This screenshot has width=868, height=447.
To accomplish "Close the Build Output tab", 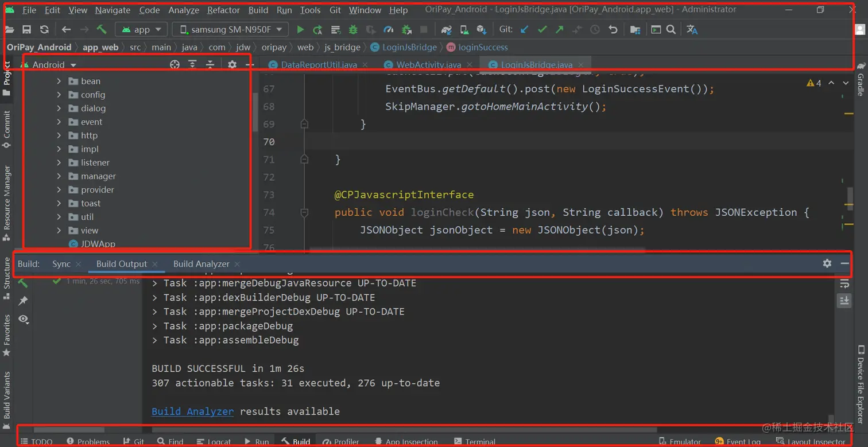I will 155,264.
